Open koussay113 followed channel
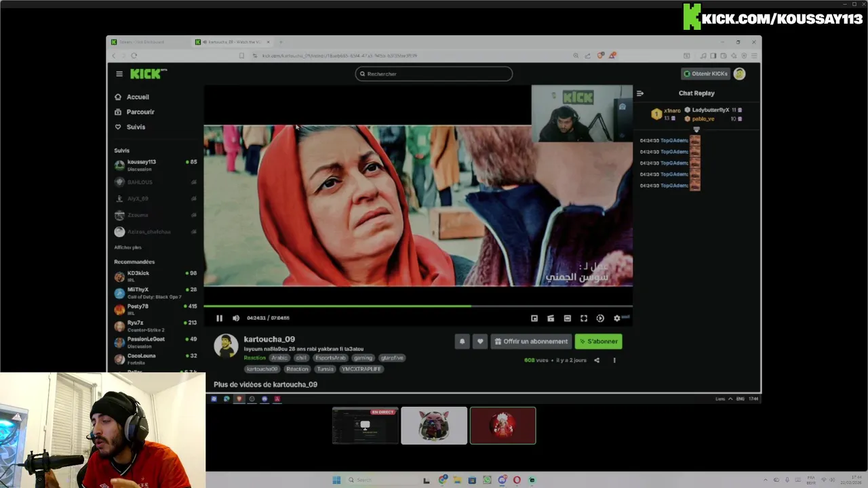Image resolution: width=868 pixels, height=488 pixels. [155, 165]
